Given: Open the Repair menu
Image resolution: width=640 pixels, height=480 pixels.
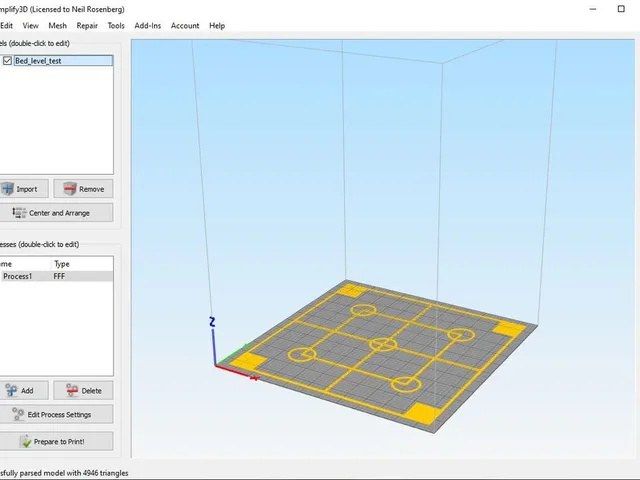Looking at the screenshot, I should pyautogui.click(x=87, y=26).
